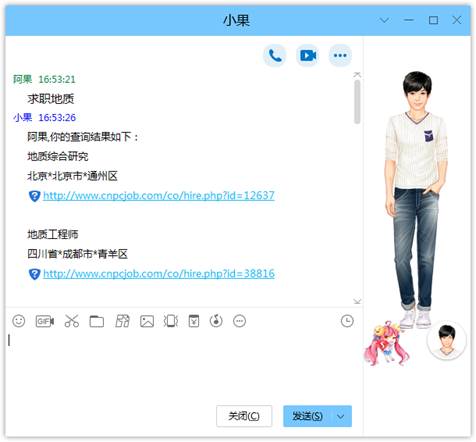Expand the title bar chevron menu
This screenshot has height=442, width=476.
384,20
